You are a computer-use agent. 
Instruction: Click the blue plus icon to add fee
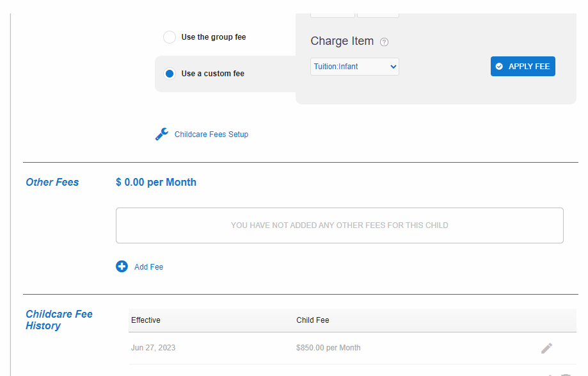[122, 266]
